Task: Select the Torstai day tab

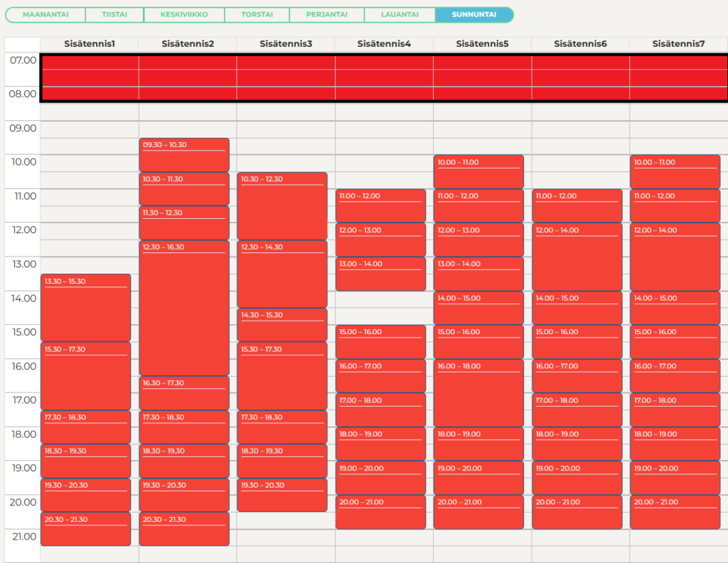Action: pyautogui.click(x=257, y=14)
